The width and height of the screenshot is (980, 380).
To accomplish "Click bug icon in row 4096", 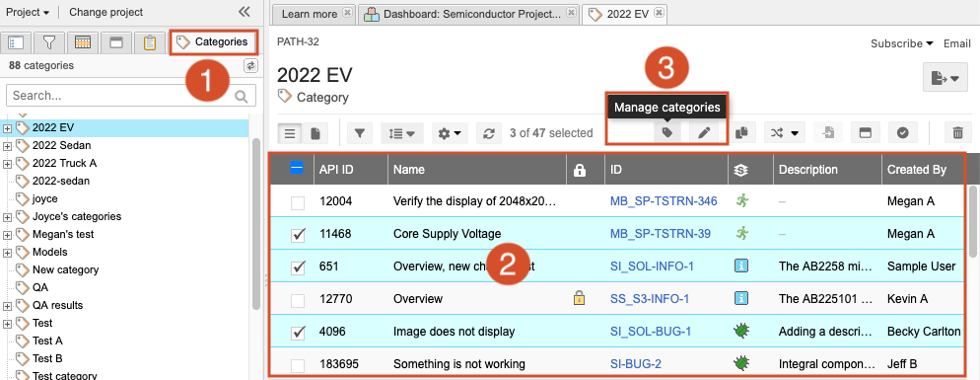I will click(741, 331).
